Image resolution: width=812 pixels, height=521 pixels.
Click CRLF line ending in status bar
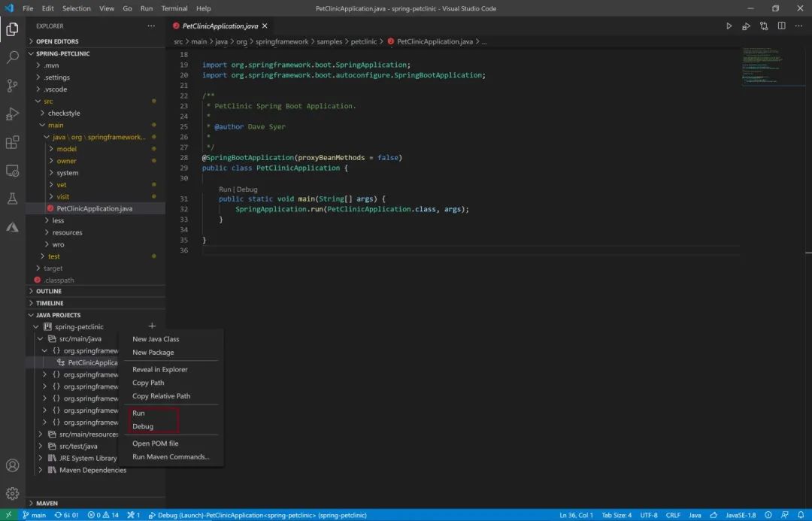point(673,515)
